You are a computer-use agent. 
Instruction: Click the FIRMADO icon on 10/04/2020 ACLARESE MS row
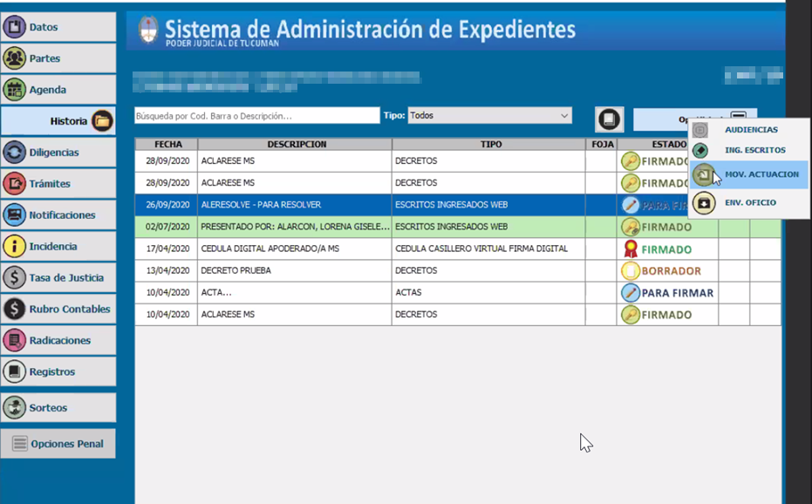pos(631,315)
